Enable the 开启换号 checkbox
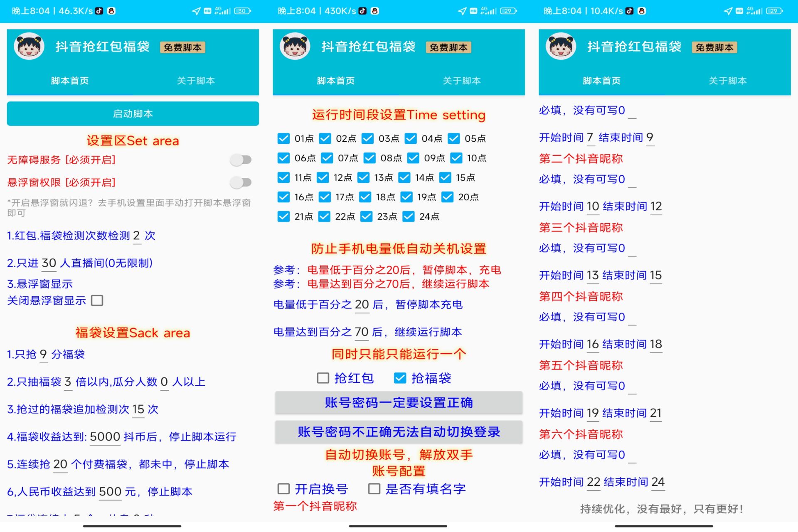 point(283,489)
